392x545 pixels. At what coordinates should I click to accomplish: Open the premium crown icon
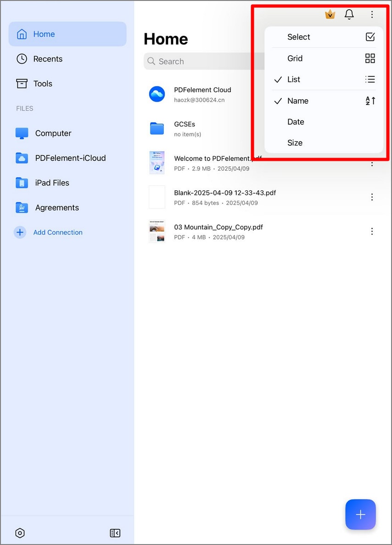330,14
